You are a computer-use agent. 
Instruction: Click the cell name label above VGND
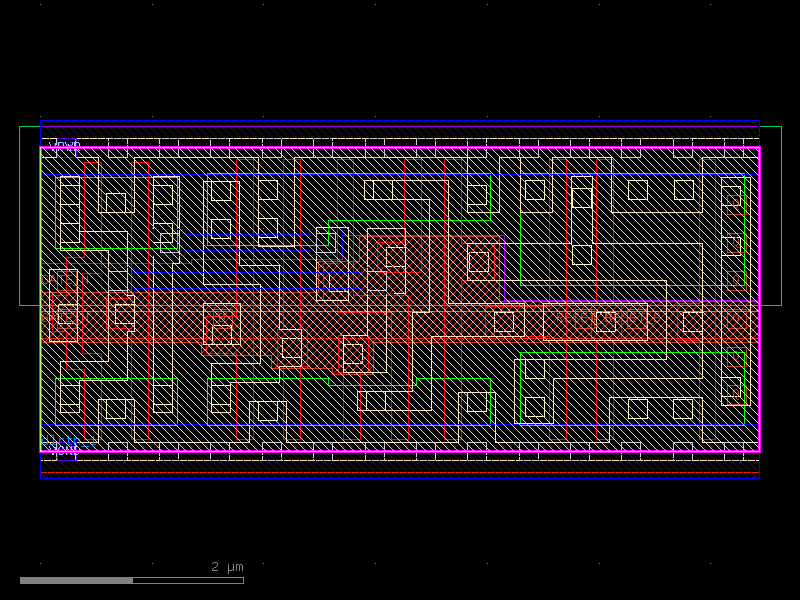coord(70,441)
